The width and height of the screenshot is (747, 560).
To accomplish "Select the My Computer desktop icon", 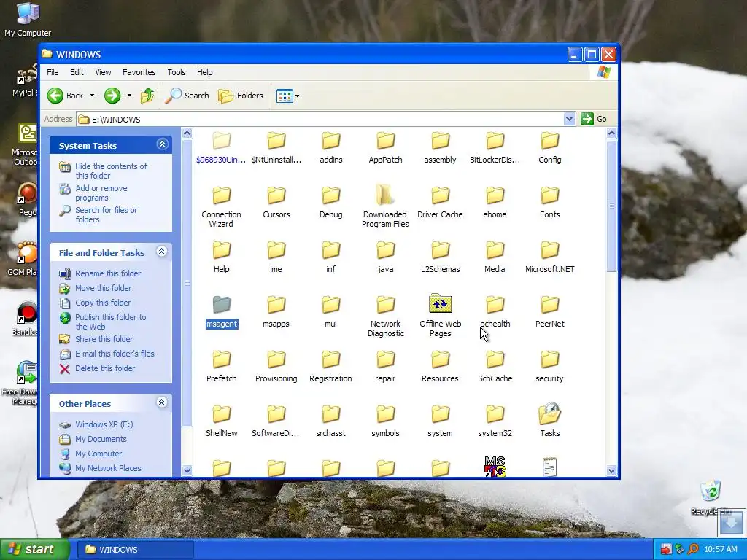I will pos(28,20).
